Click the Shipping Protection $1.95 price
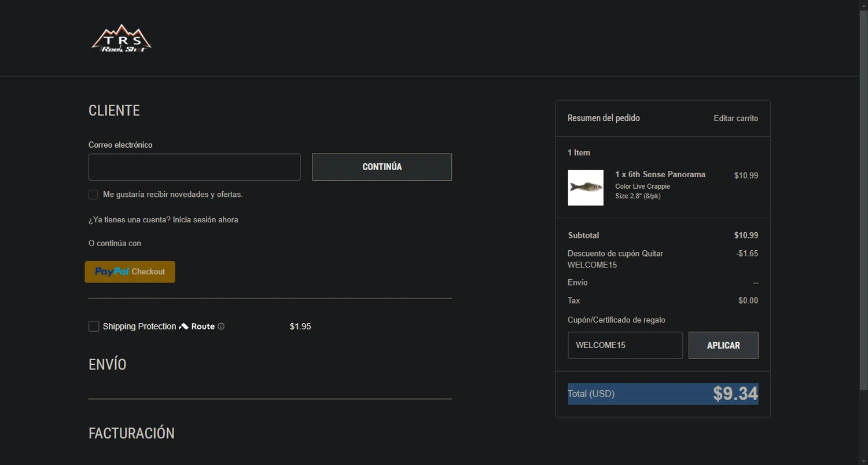Viewport: 868px width, 465px height. (300, 327)
